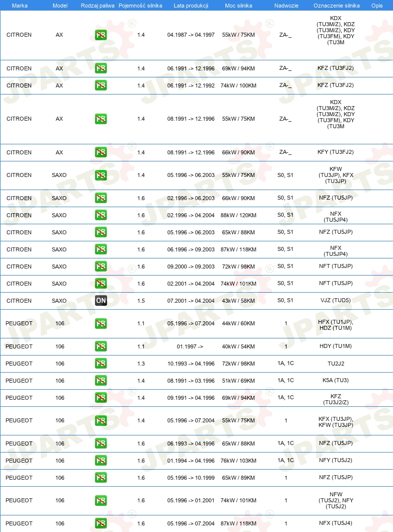Image resolution: width=393 pixels, height=532 pixels.
Task: Click petrol icon in SAXO 66kW / 90KM row
Action: 101,198
